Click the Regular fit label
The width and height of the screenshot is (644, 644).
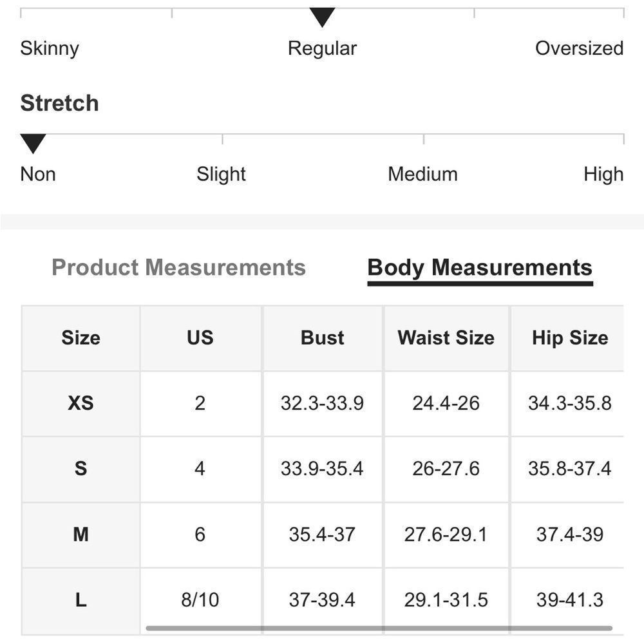322,49
